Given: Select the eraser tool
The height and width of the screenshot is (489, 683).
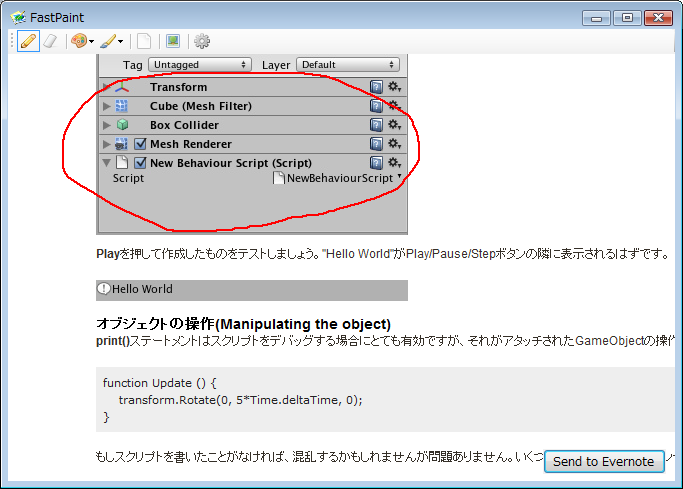Looking at the screenshot, I should pos(51,41).
